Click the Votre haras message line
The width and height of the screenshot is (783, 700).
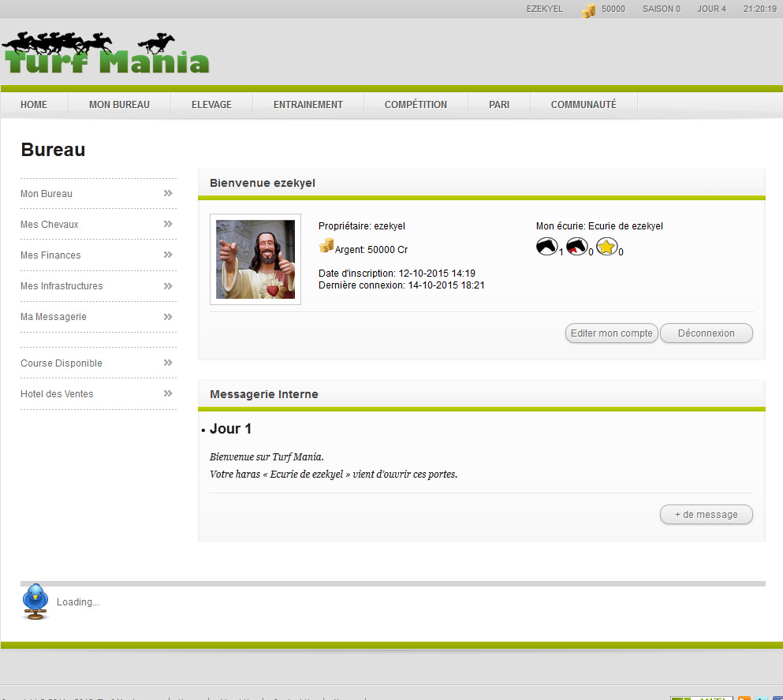334,475
